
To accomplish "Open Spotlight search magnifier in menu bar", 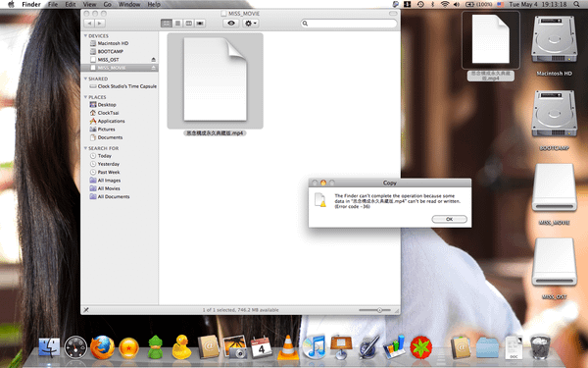I will 576,5.
